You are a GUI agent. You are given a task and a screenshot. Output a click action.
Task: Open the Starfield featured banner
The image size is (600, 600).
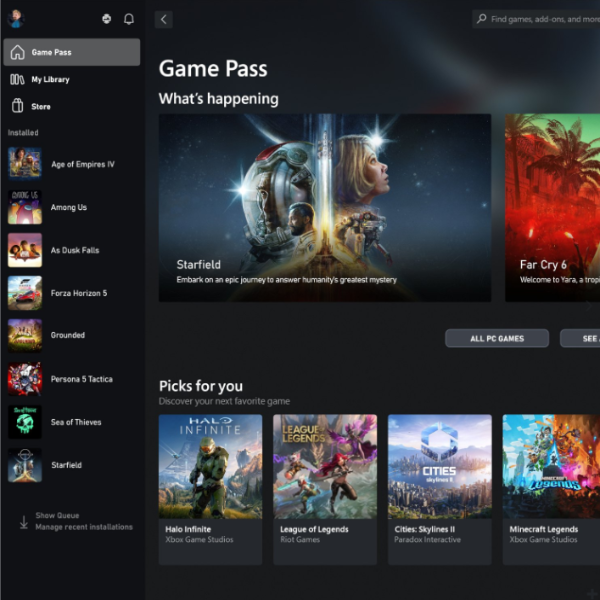click(324, 207)
